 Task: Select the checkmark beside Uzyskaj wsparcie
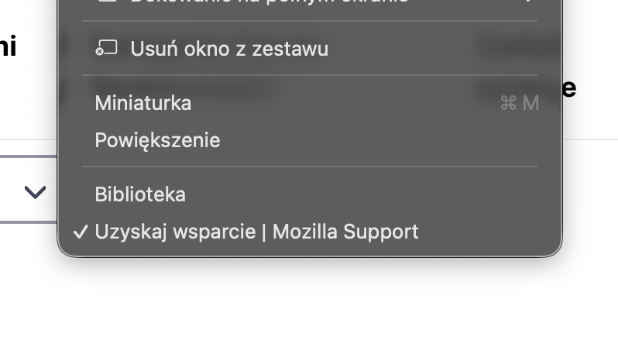(x=81, y=232)
